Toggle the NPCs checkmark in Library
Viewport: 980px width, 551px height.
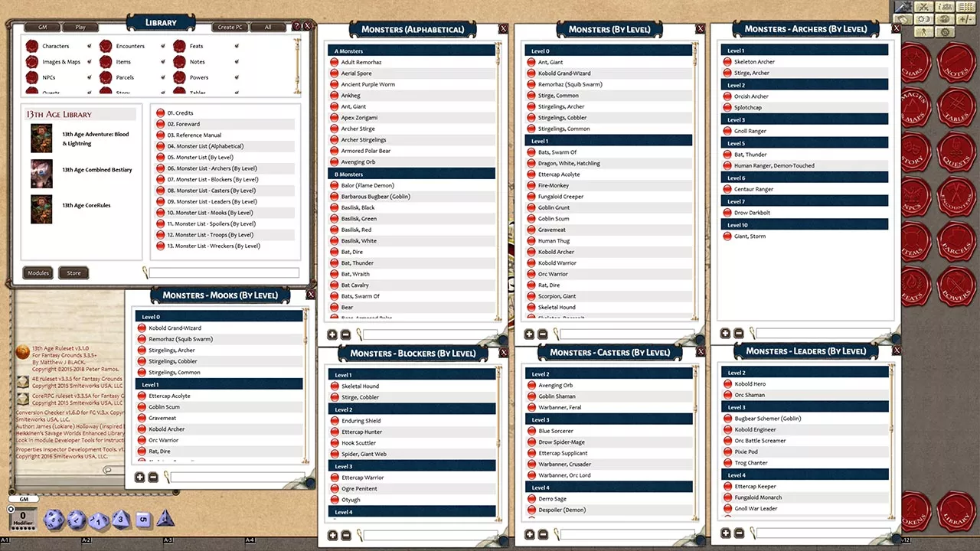coord(90,77)
